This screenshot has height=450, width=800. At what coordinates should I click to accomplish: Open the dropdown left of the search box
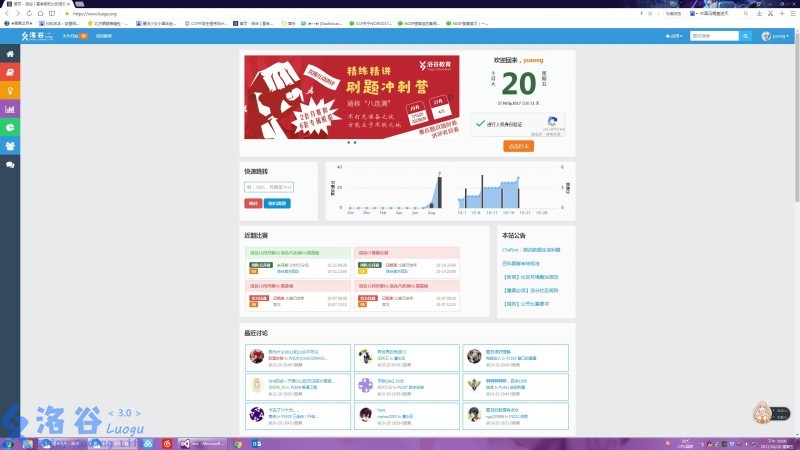(x=677, y=36)
